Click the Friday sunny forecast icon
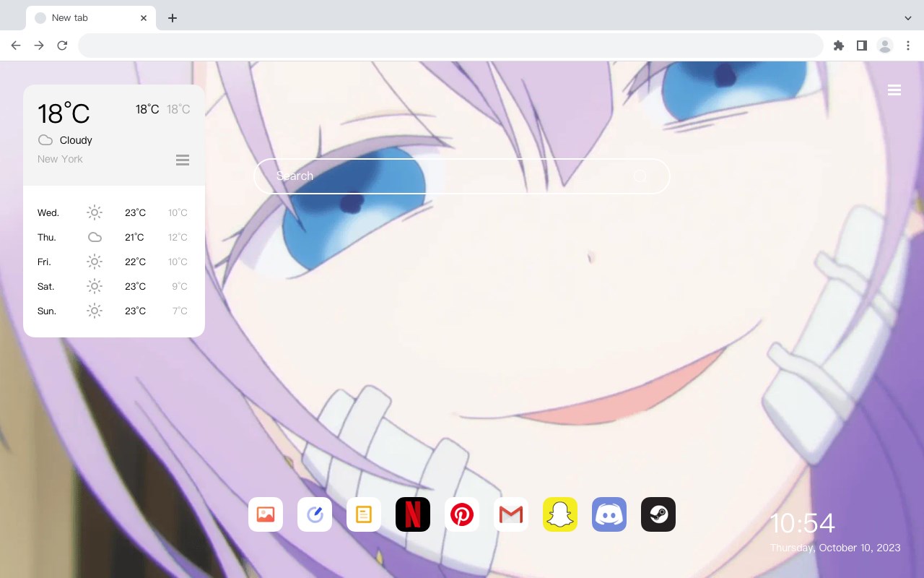The width and height of the screenshot is (924, 578). pyautogui.click(x=95, y=262)
